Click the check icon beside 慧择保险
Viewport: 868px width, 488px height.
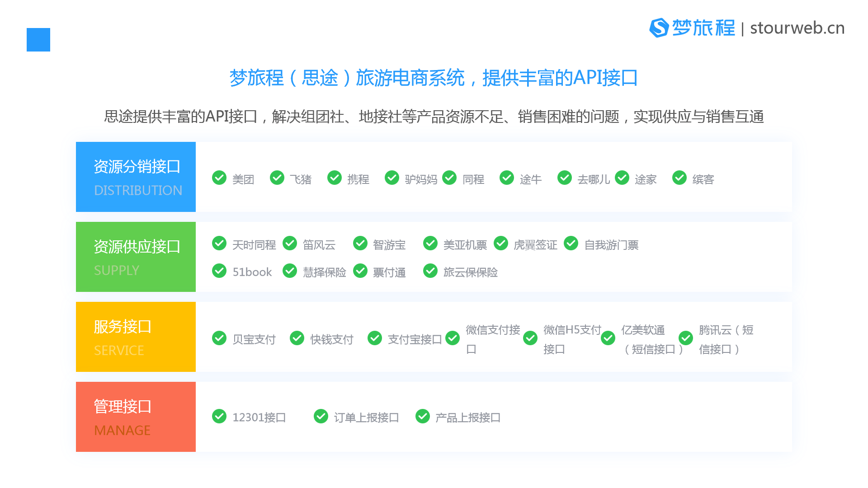[290, 271]
